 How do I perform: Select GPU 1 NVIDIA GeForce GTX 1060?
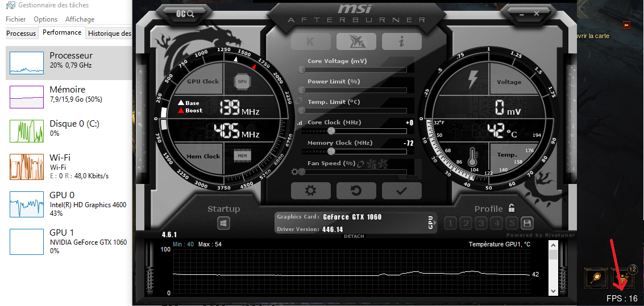(x=69, y=241)
